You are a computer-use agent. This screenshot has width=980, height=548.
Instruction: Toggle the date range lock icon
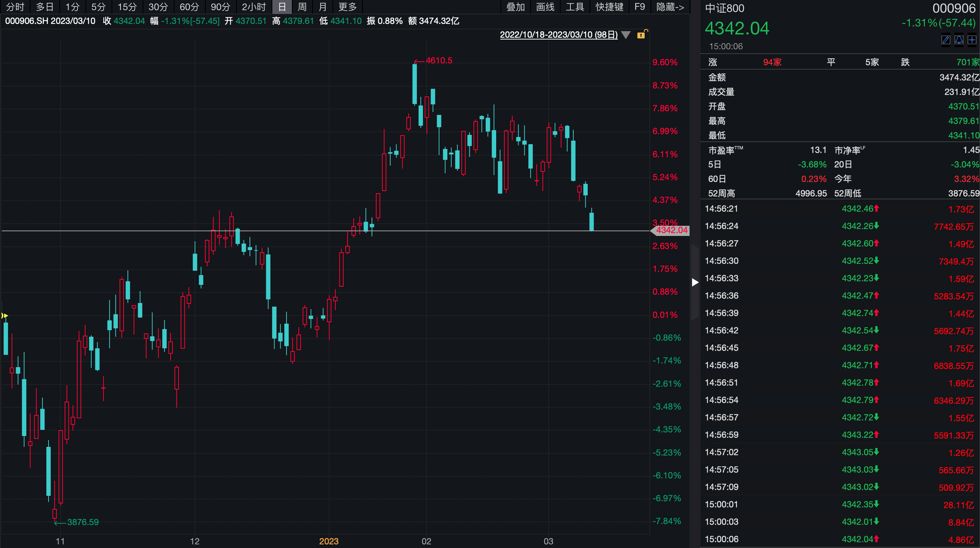pyautogui.click(x=642, y=34)
